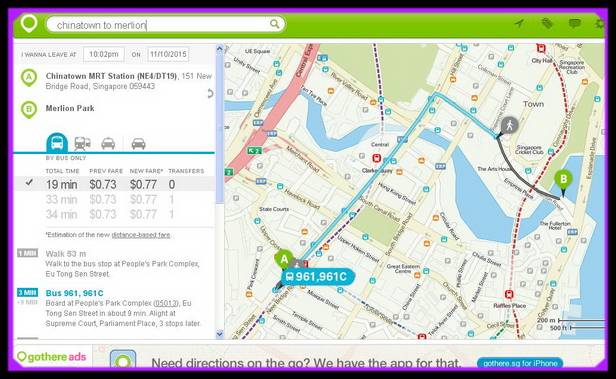This screenshot has height=379, width=616.
Task: Click the scroll down arrow of directions panel
Action: (220, 334)
